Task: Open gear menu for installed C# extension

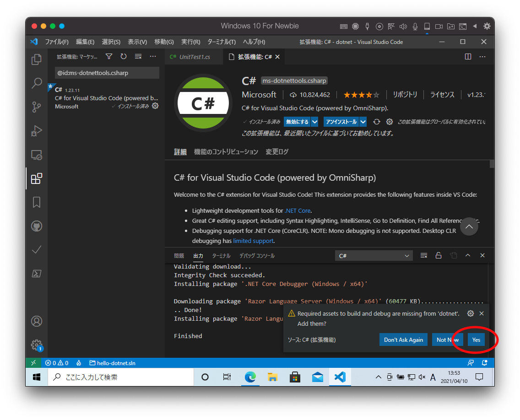Action: click(155, 106)
